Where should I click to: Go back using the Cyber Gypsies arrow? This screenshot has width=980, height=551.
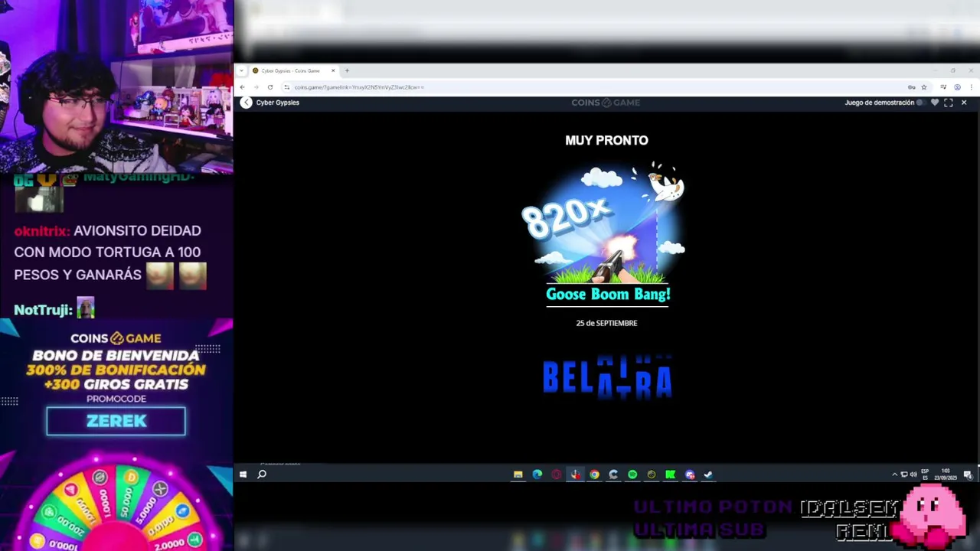(x=246, y=103)
